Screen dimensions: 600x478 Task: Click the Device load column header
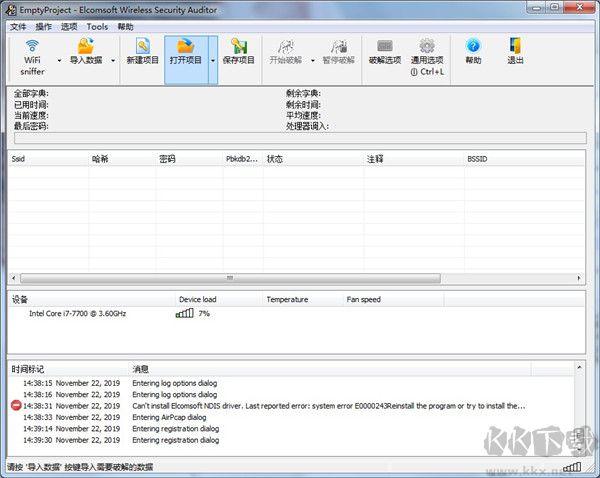coord(219,300)
